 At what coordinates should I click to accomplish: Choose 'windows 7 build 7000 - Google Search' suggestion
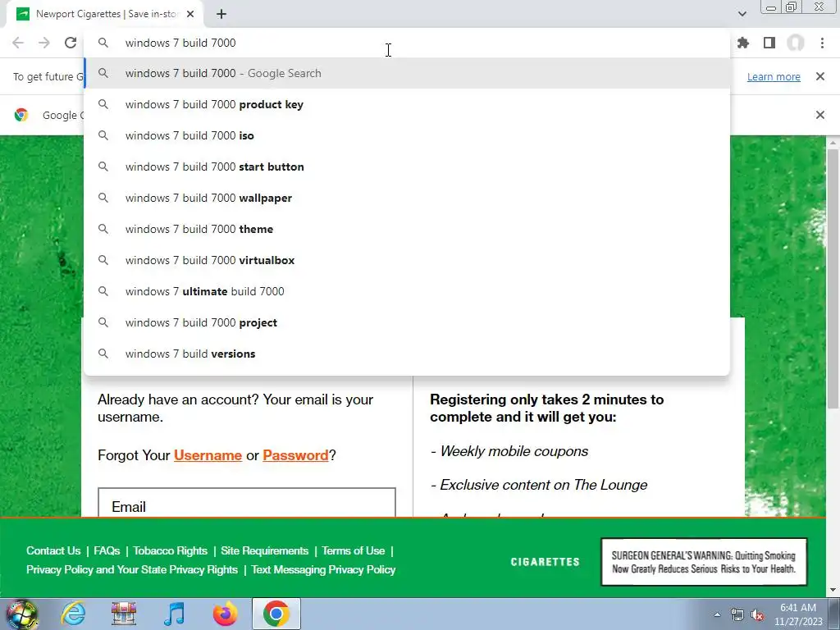(407, 73)
